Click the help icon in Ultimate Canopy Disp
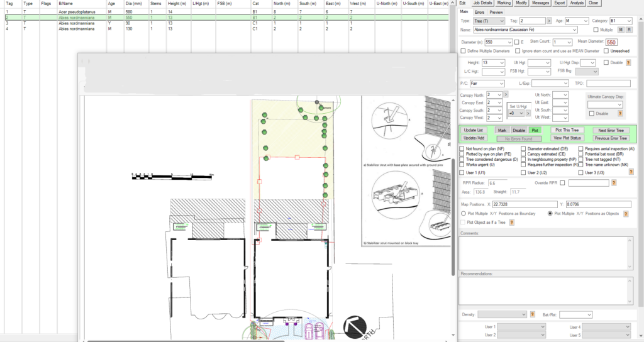Viewport: 644px width, 342px height. 620,114
